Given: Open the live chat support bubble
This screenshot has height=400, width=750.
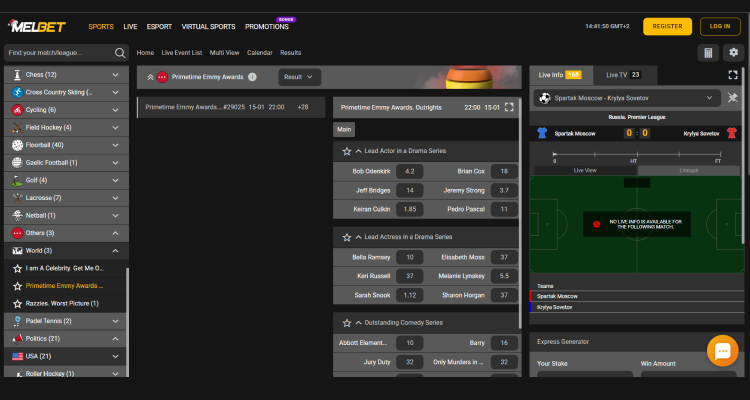Looking at the screenshot, I should point(721,351).
